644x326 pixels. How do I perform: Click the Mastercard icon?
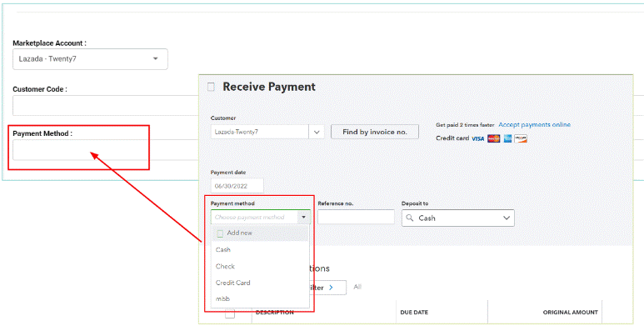tap(494, 139)
